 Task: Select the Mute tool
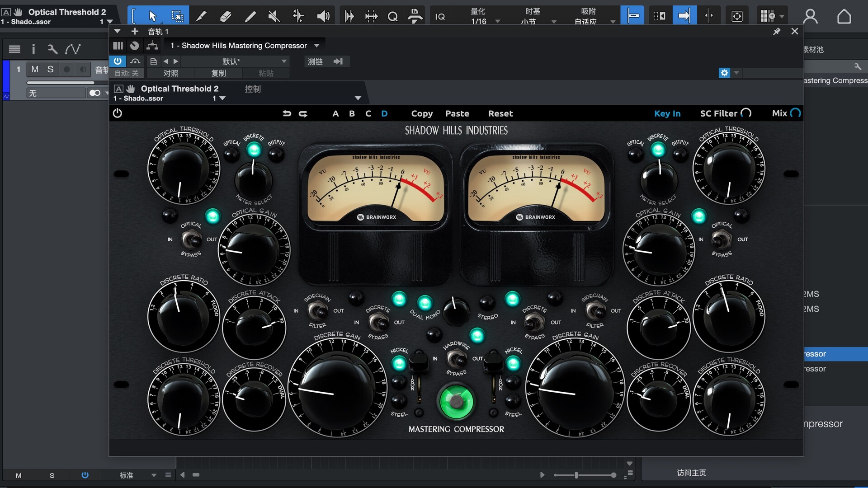274,16
